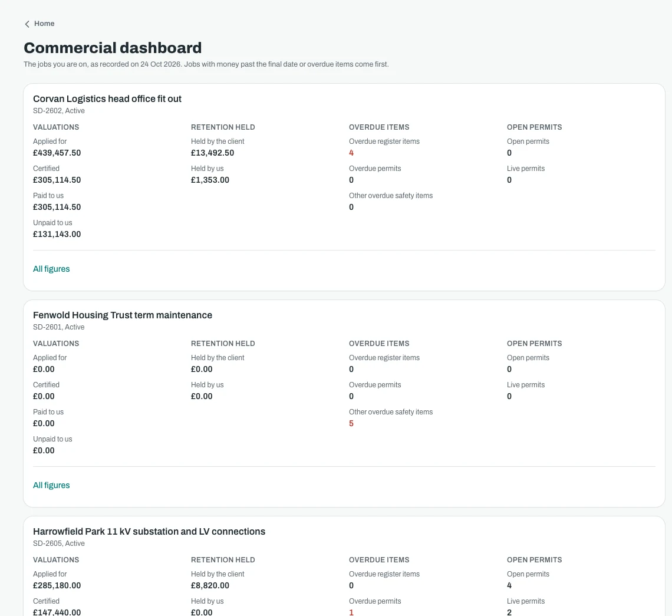Click Corvan's red overdue register items count 4
672x616 pixels.
point(351,153)
